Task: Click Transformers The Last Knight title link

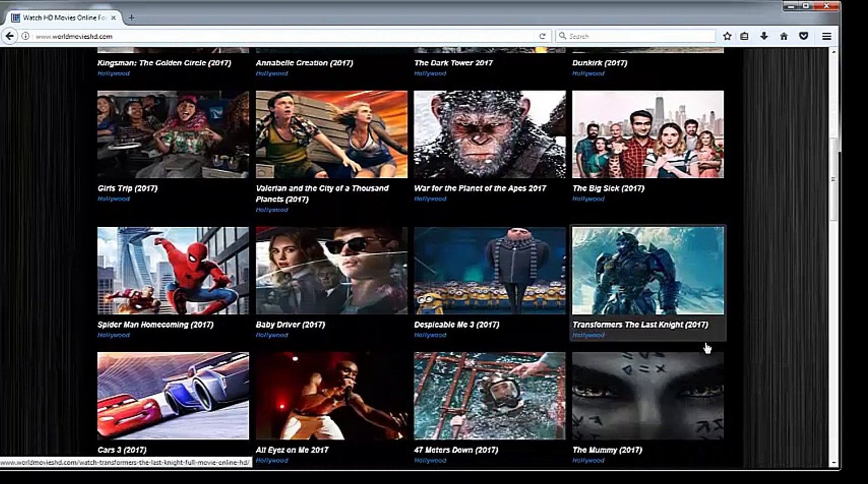Action: (640, 324)
